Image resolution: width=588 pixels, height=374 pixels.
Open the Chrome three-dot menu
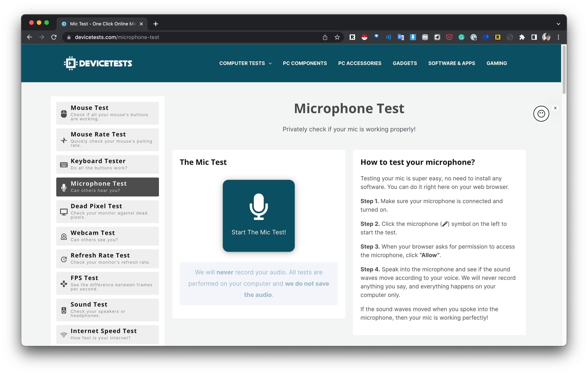coord(558,37)
